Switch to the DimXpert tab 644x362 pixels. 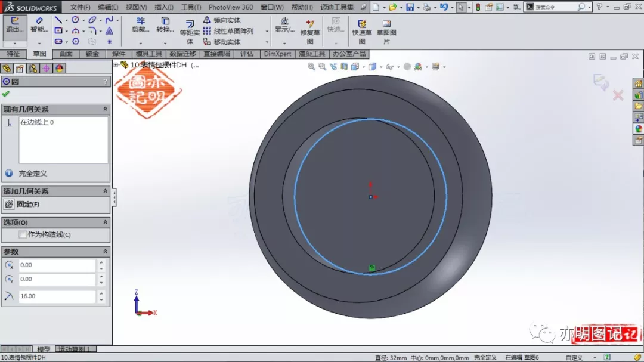pos(277,54)
